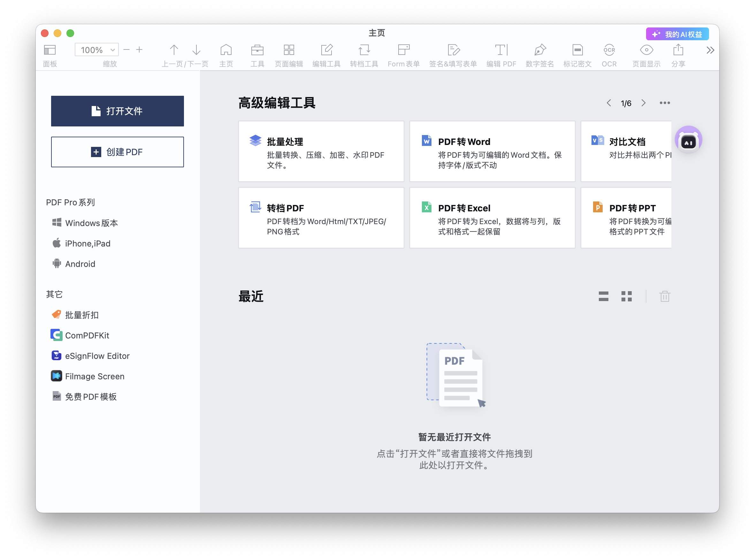
Task: Open the 标记密文 tool
Action: [x=577, y=54]
